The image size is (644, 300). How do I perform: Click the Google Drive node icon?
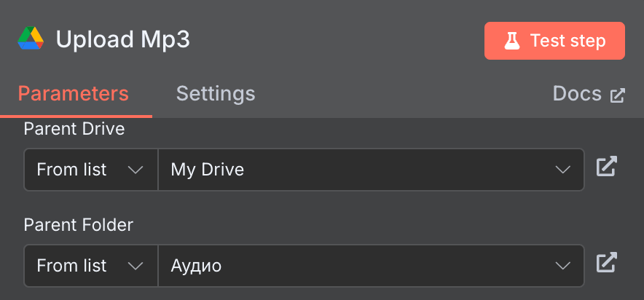[x=31, y=39]
